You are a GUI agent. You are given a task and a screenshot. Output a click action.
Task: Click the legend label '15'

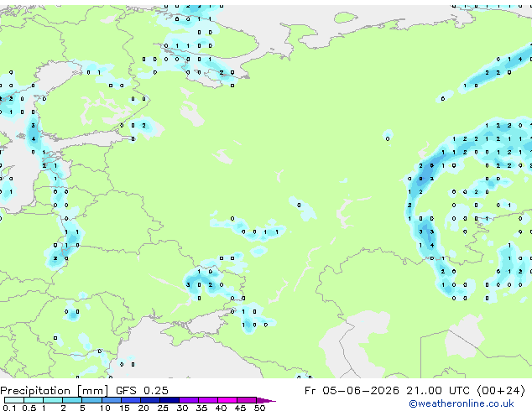[x=124, y=408]
